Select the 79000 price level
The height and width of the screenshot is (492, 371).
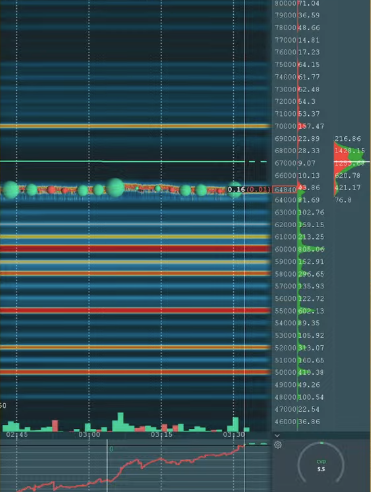click(x=285, y=15)
